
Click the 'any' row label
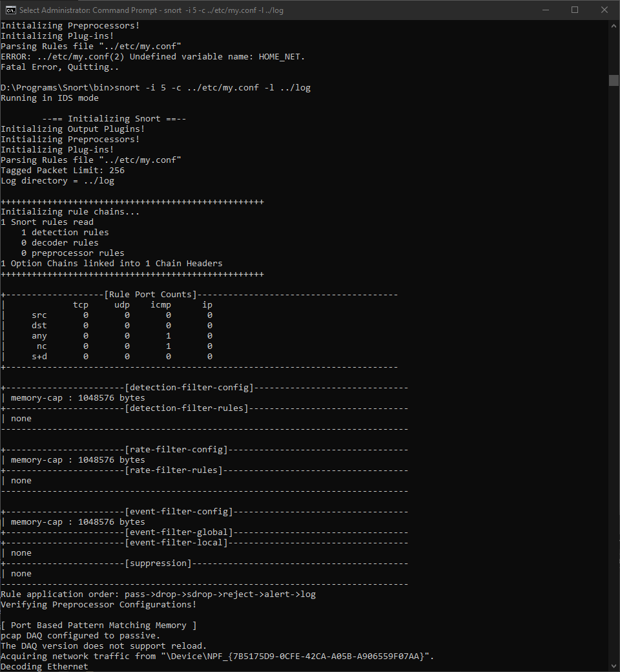pyautogui.click(x=39, y=336)
